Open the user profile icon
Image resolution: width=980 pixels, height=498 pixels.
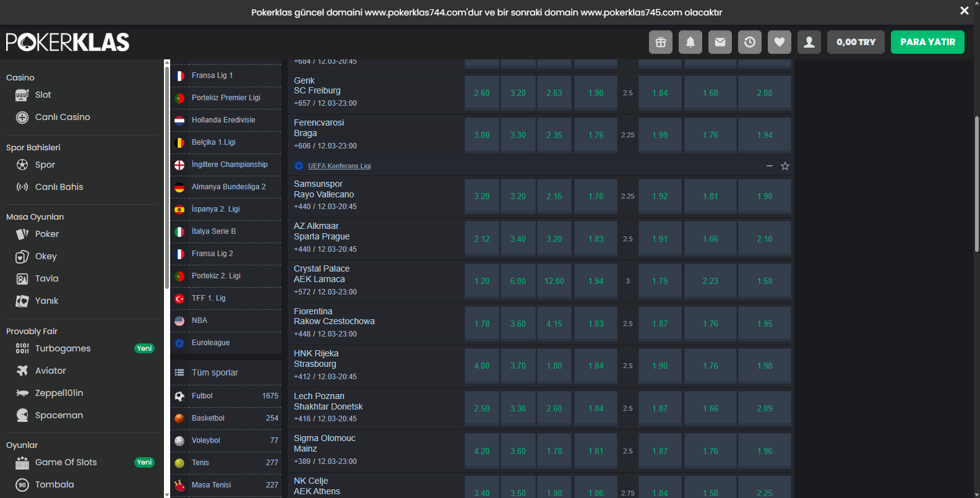point(809,42)
